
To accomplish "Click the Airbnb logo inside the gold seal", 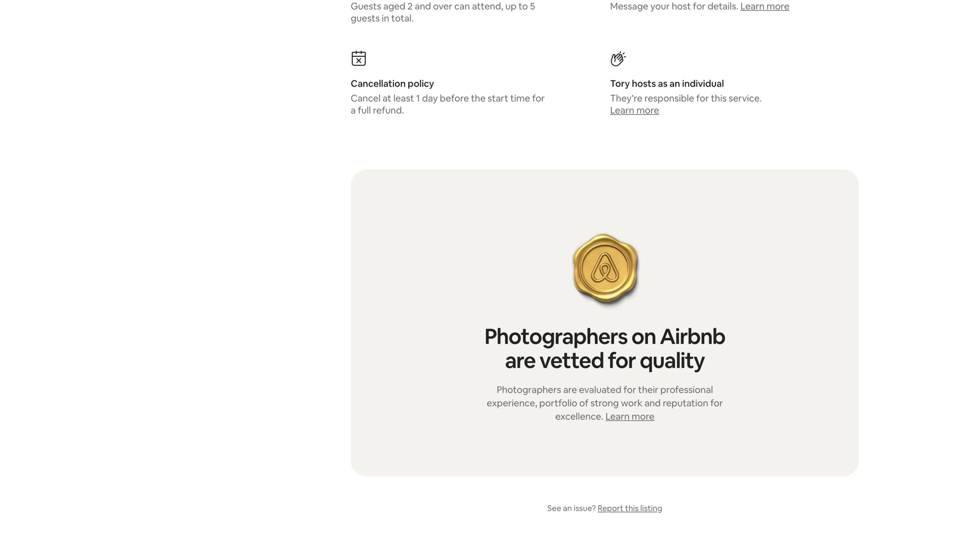I will point(605,268).
